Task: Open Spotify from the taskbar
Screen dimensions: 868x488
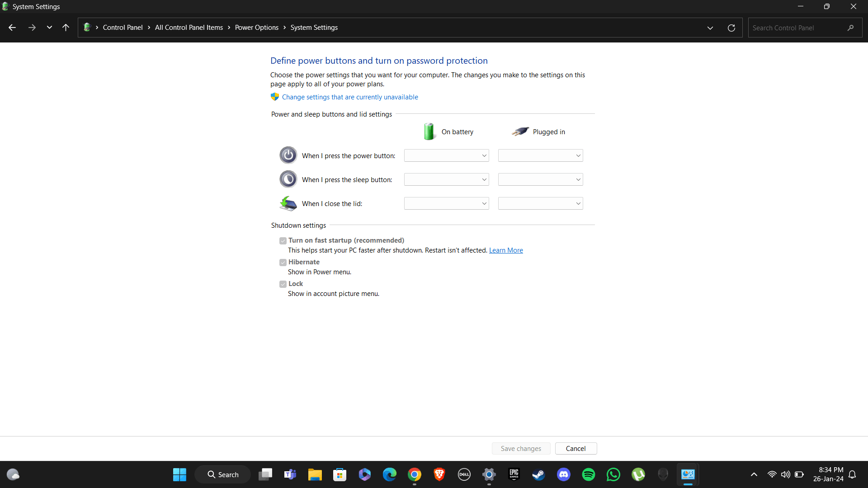Action: pos(589,474)
